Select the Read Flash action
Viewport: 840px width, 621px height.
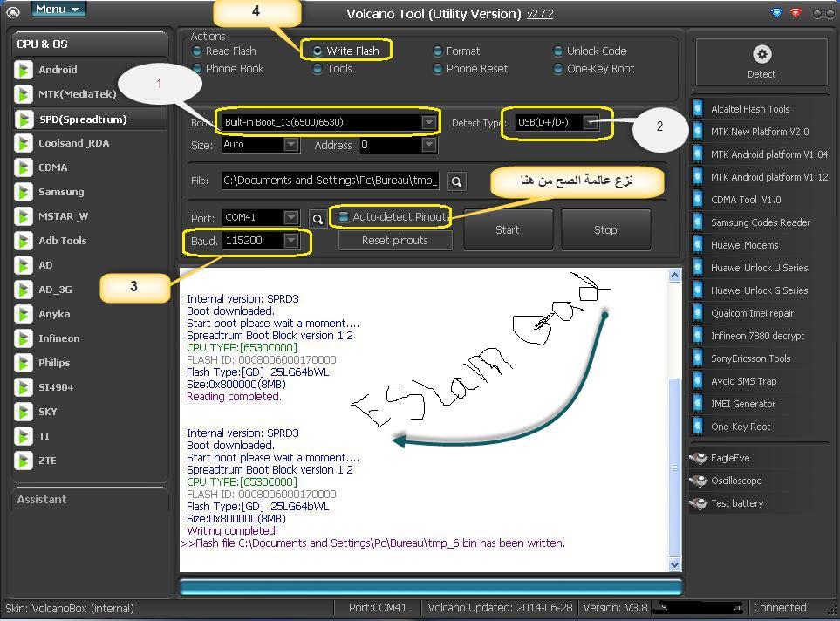(224, 51)
